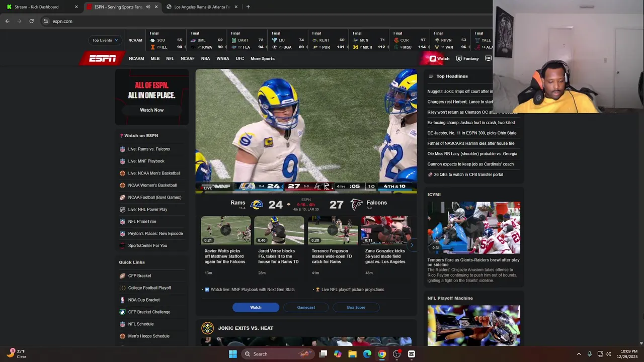Switch to Google Chrome on the taskbar
Viewport: 644px width, 362px height.
tap(382, 354)
